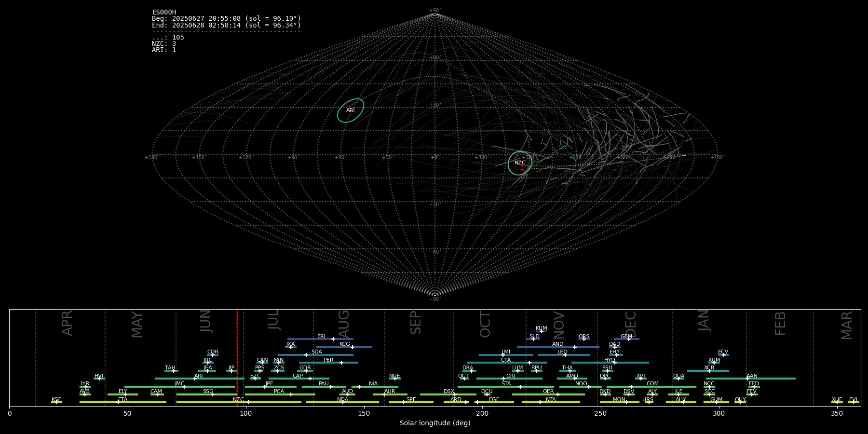Viewport: 868px width, 434px height.
Task: Click the 'APR' month label in the timeline
Action: pos(67,323)
